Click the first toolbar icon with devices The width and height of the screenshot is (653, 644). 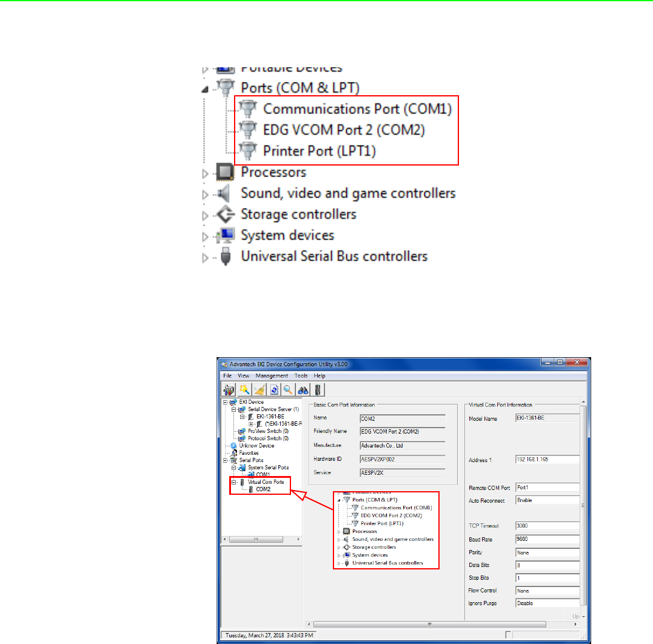click(229, 390)
